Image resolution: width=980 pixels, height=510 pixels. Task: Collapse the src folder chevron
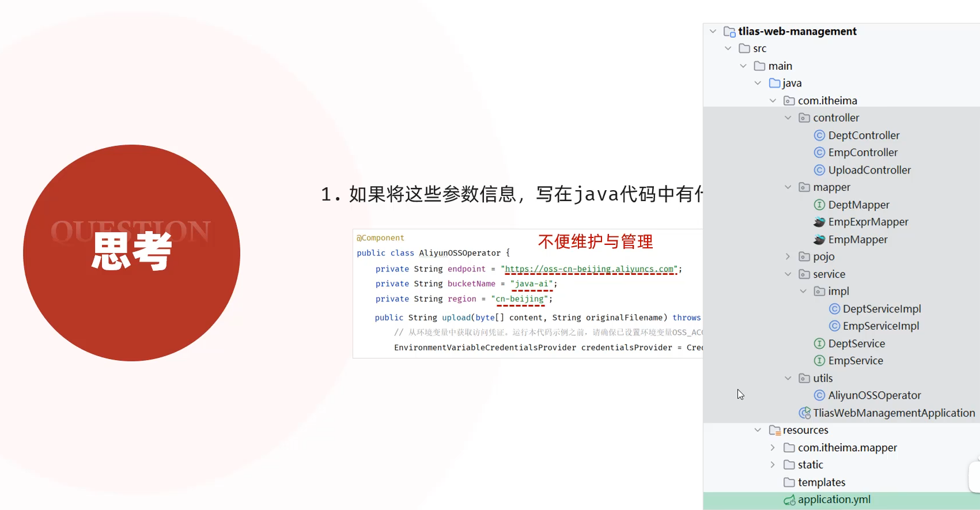[728, 48]
